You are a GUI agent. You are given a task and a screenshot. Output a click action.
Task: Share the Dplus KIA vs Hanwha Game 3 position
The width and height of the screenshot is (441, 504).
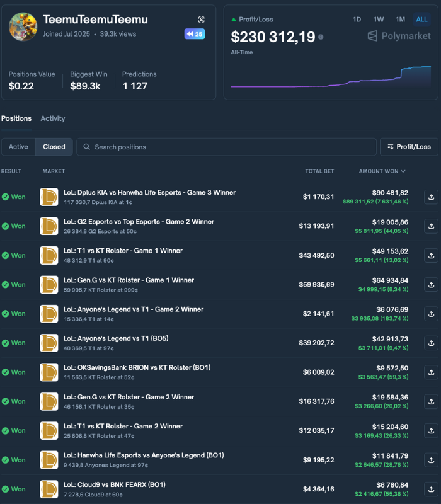coord(431,197)
